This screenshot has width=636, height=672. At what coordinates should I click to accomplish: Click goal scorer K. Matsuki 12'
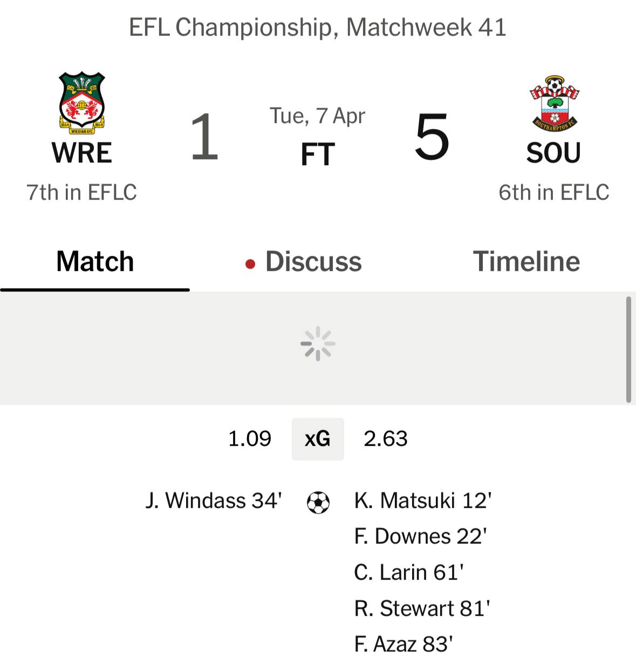[423, 501]
